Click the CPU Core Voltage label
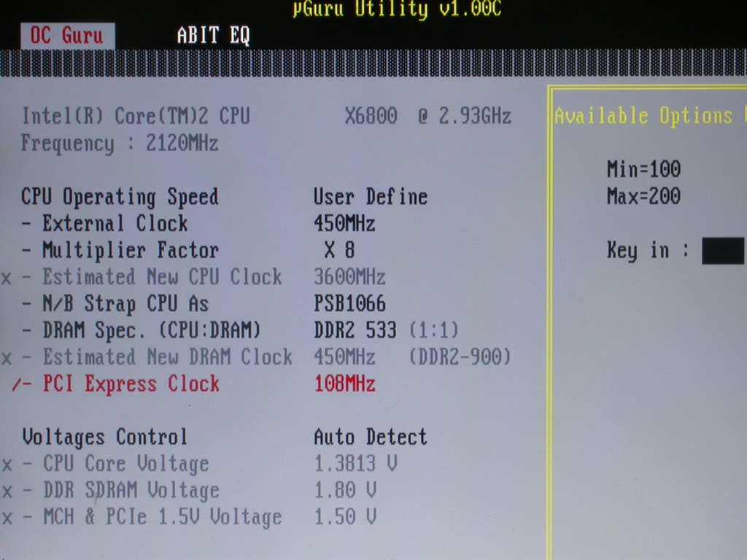Screen dimensions: 747x560 125,464
